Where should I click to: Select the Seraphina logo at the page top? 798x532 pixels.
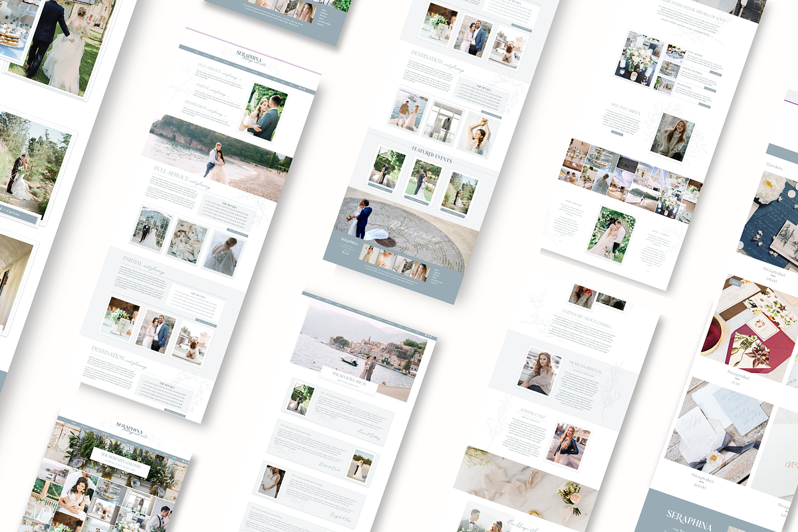(x=250, y=57)
